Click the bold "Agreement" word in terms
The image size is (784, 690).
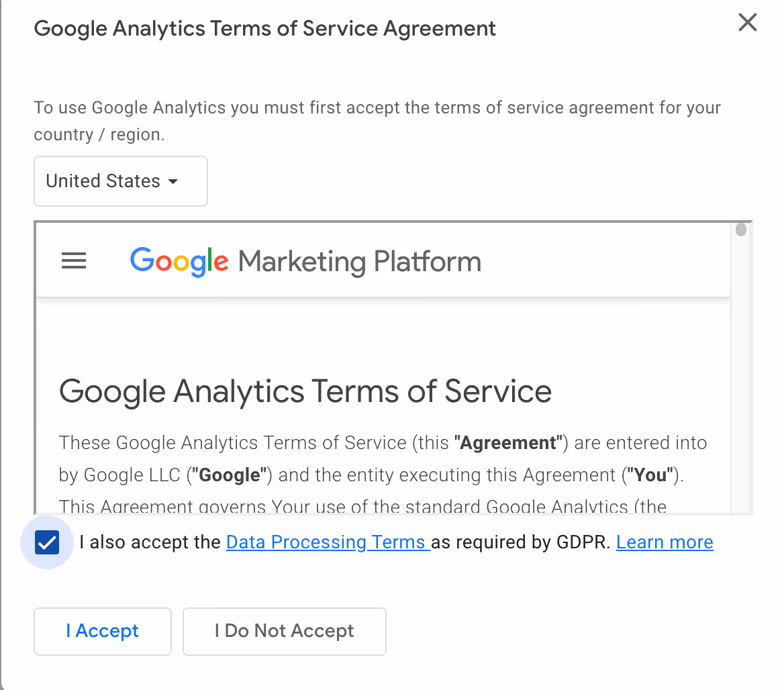(509, 443)
